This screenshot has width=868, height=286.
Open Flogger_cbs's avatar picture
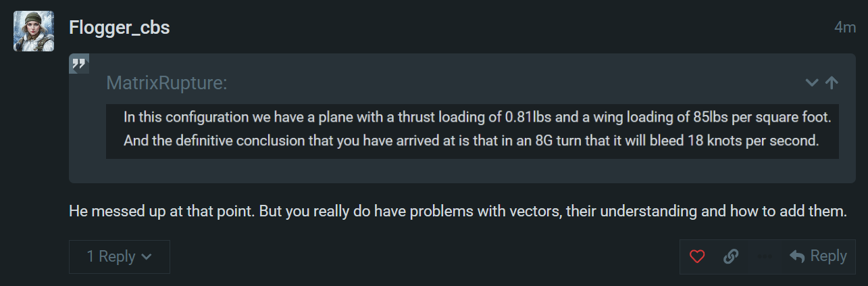[34, 31]
